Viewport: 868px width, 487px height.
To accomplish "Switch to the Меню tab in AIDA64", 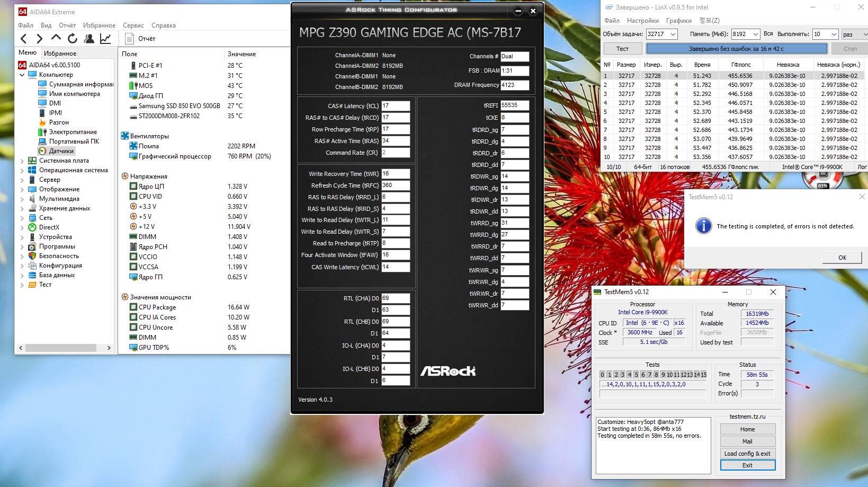I will [28, 52].
